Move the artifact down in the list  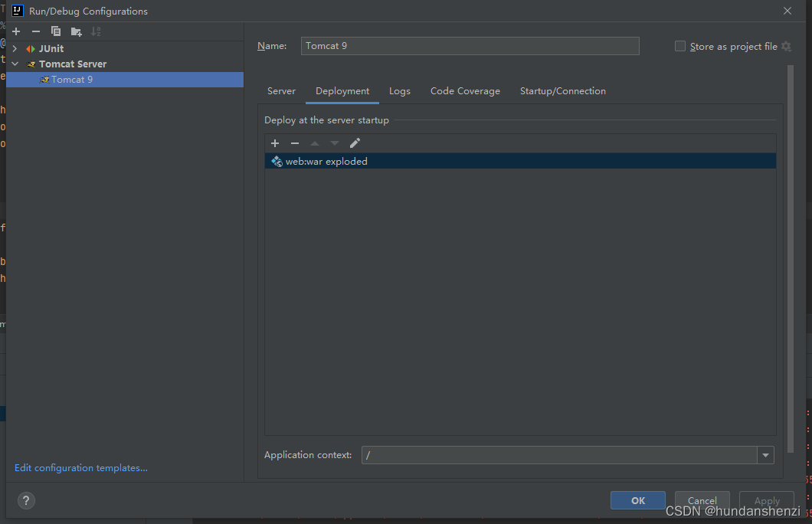335,143
